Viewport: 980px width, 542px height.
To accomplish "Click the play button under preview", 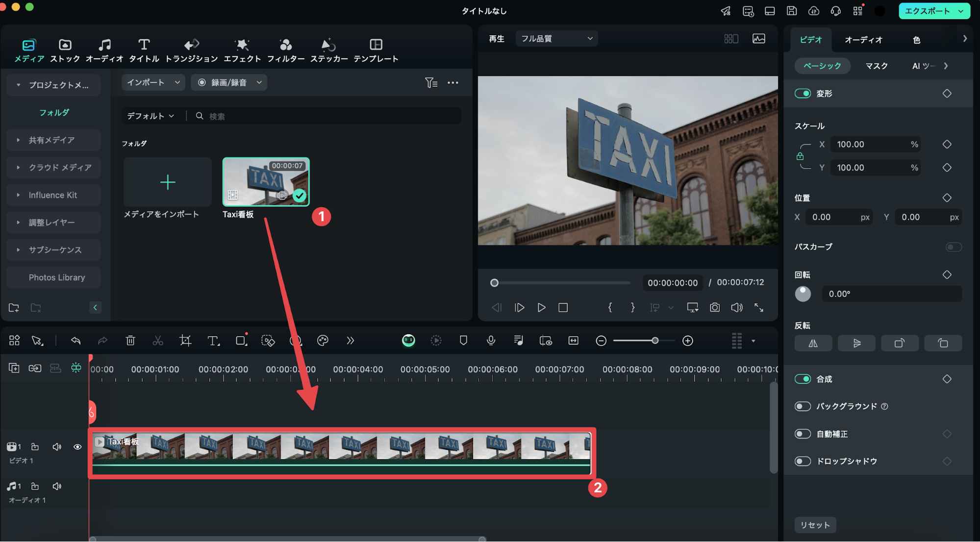I will [x=541, y=307].
